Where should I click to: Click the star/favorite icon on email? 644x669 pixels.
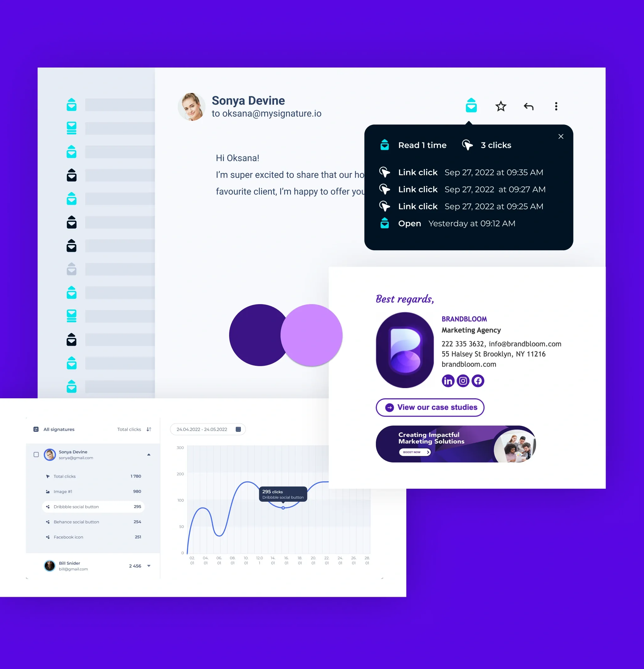pyautogui.click(x=501, y=106)
